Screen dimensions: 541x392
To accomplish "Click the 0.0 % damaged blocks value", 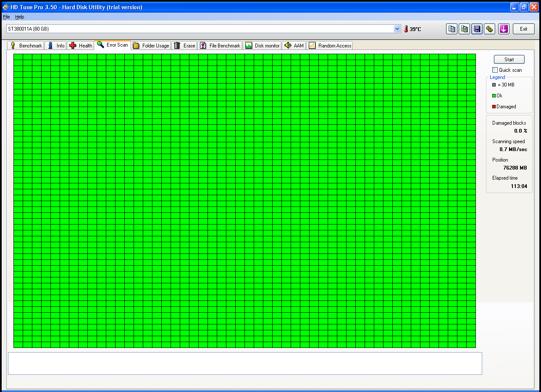I will point(520,131).
